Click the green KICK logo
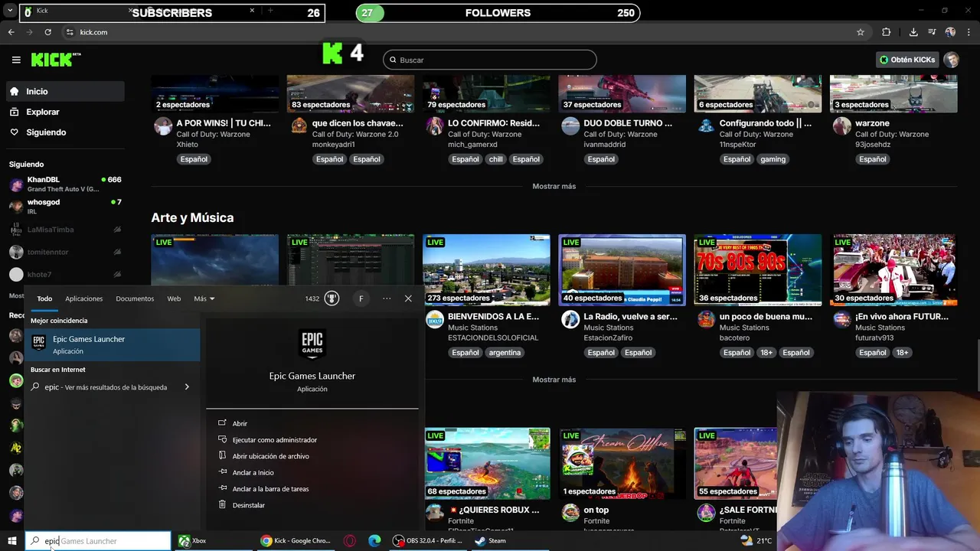Viewport: 980px width, 551px height. pyautogui.click(x=56, y=60)
